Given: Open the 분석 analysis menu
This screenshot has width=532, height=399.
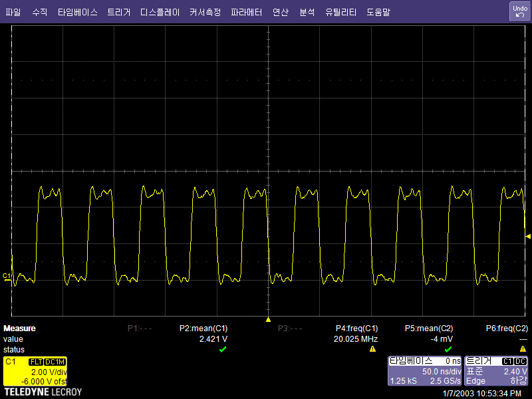Looking at the screenshot, I should point(307,11).
